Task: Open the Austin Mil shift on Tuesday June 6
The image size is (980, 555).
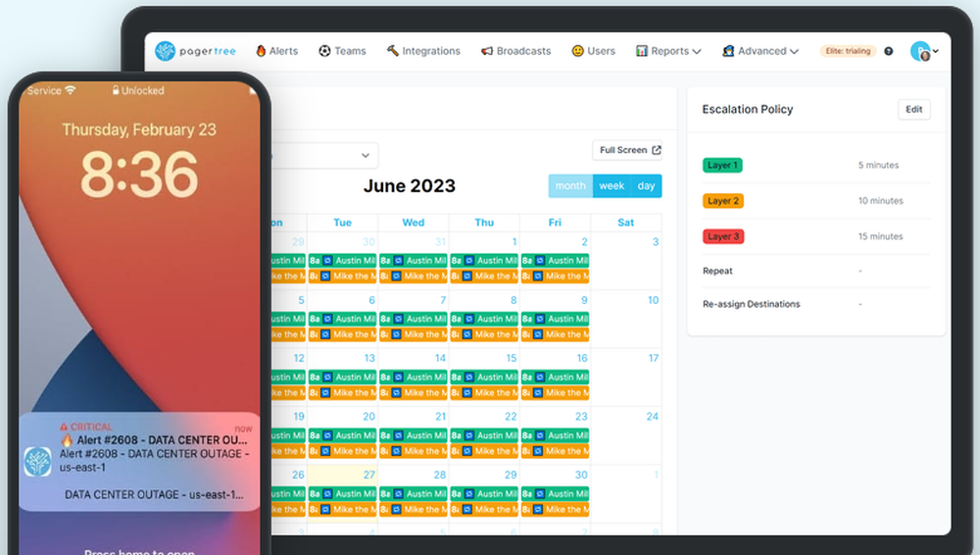Action: click(342, 319)
